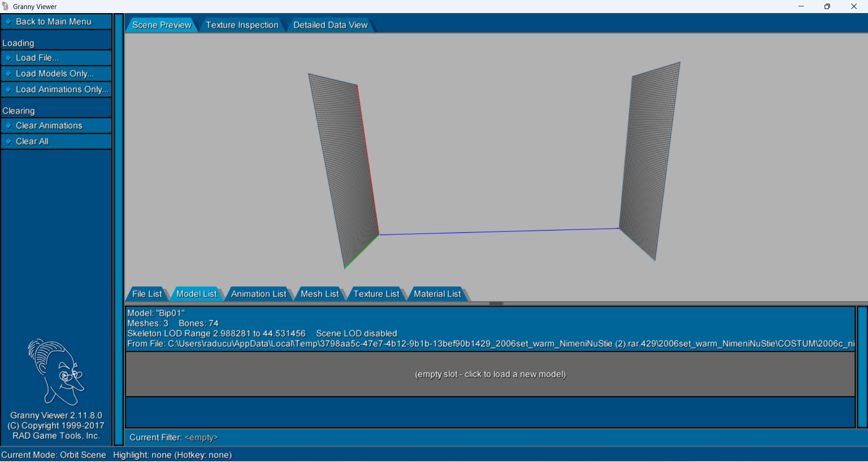Screen dimensions: 868x462
Task: Click the model list vertical scrollbar
Action: tap(862, 367)
